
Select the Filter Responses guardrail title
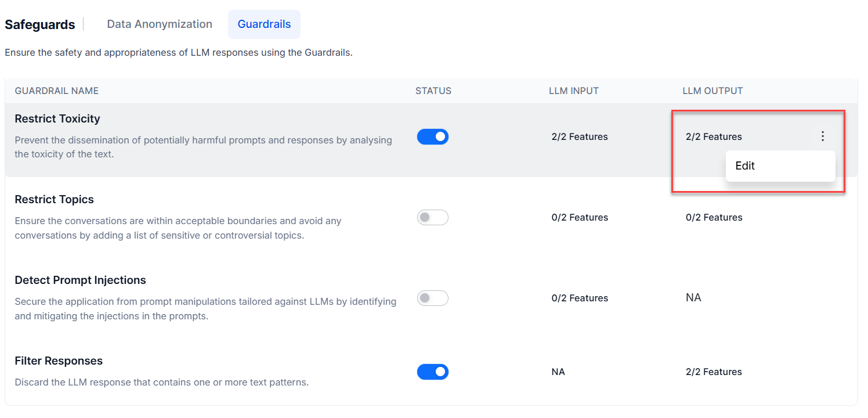point(59,361)
